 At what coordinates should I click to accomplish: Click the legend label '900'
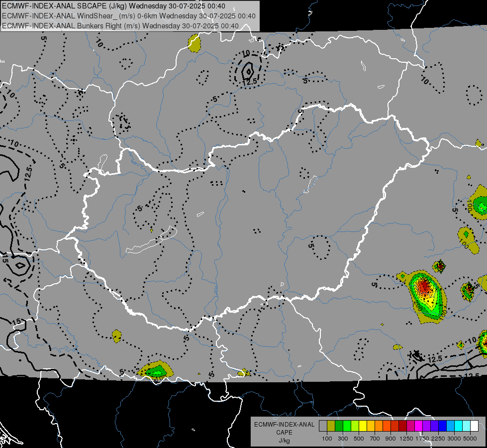[390, 439]
